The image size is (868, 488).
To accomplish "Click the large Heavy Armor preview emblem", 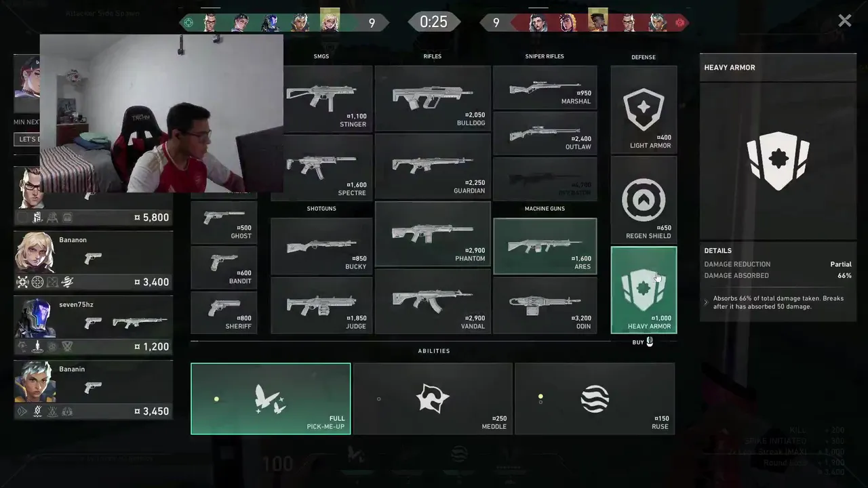I will pos(778,161).
